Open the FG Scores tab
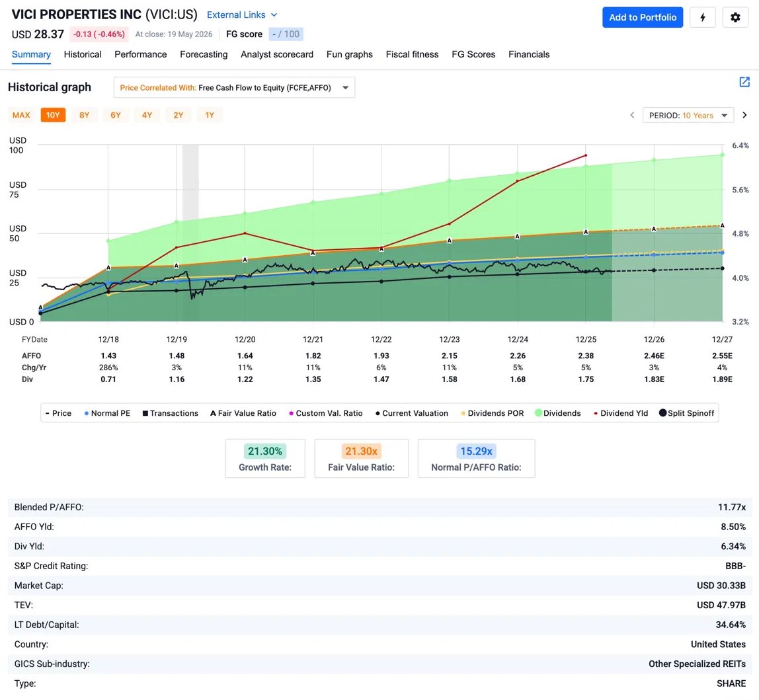Screen dimensions: 759x700 point(473,54)
